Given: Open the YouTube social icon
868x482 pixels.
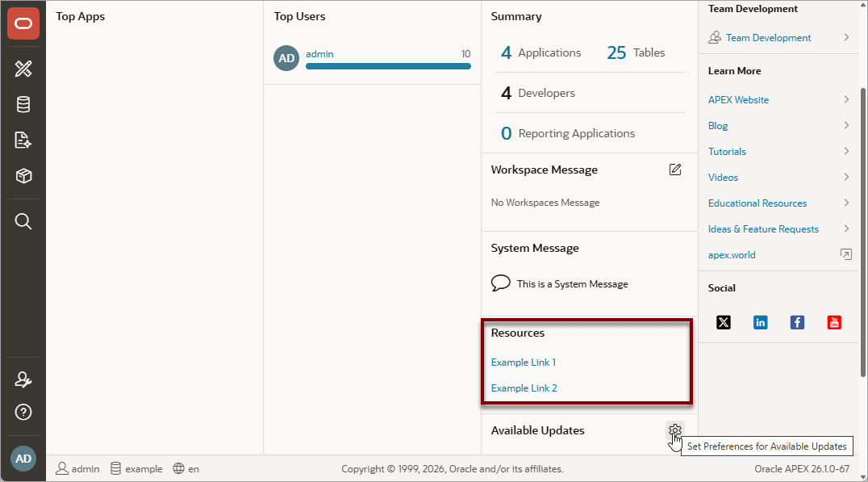Looking at the screenshot, I should click(834, 322).
